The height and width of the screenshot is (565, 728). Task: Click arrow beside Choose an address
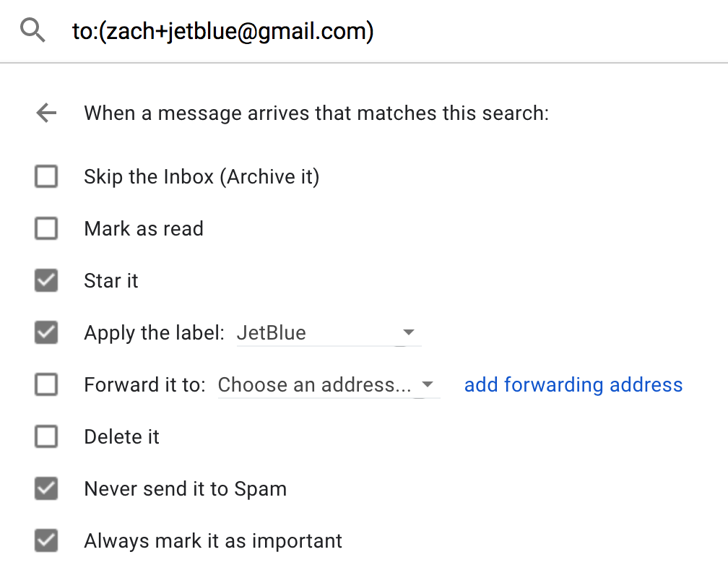click(x=428, y=384)
